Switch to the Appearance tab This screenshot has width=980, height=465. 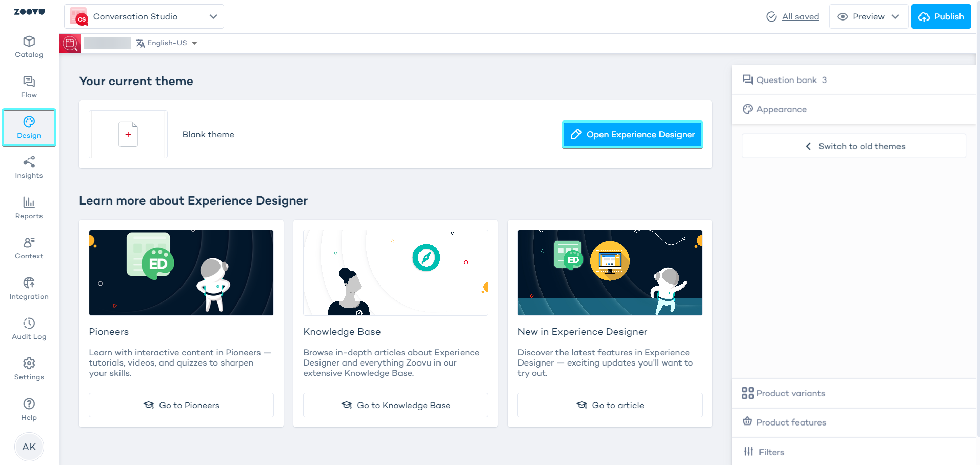(x=781, y=109)
